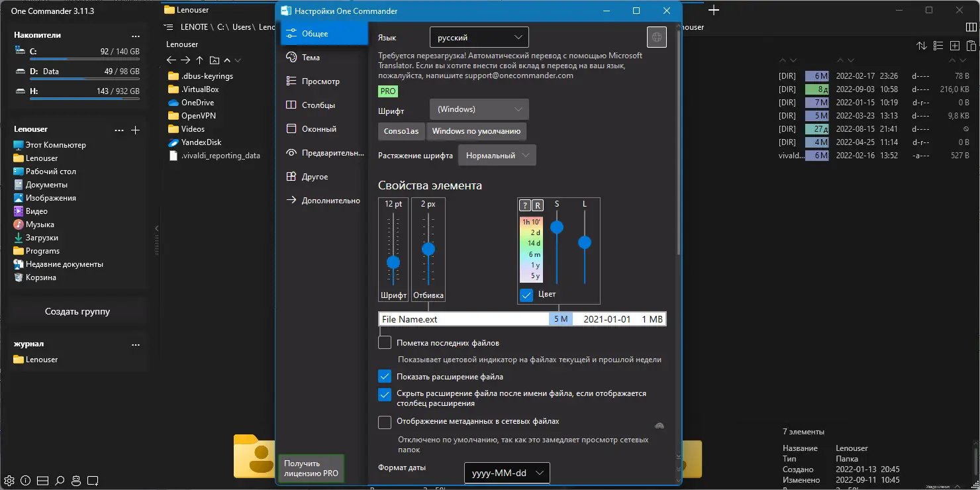This screenshot has height=490, width=980.
Task: Open the Столбцы settings tab
Action: click(x=324, y=105)
